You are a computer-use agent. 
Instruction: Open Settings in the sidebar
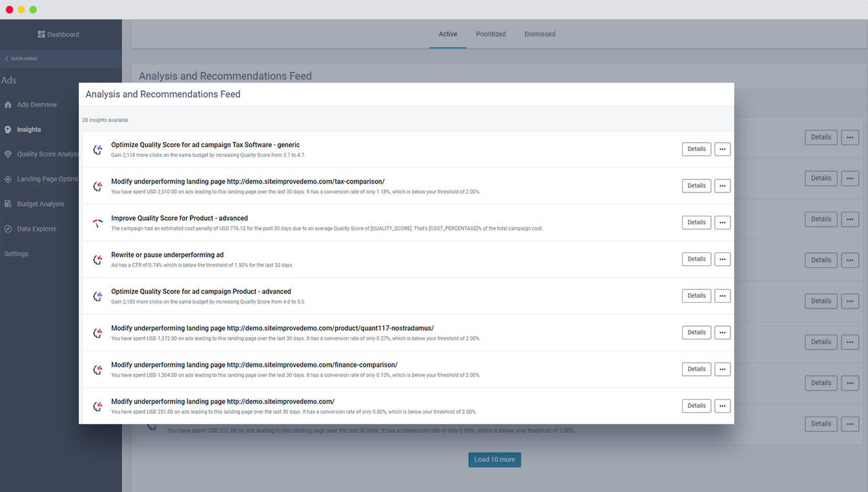16,254
